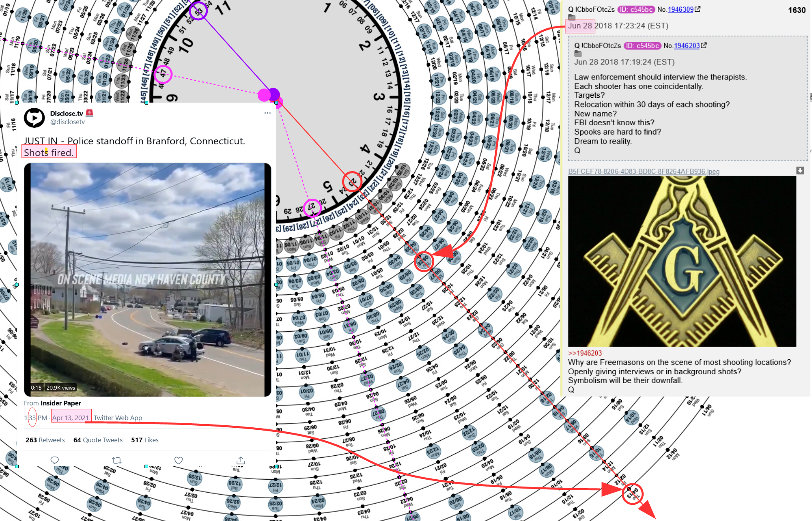Click the 'Shots fired.' tweet text
The height and width of the screenshot is (521, 812).
click(x=49, y=152)
